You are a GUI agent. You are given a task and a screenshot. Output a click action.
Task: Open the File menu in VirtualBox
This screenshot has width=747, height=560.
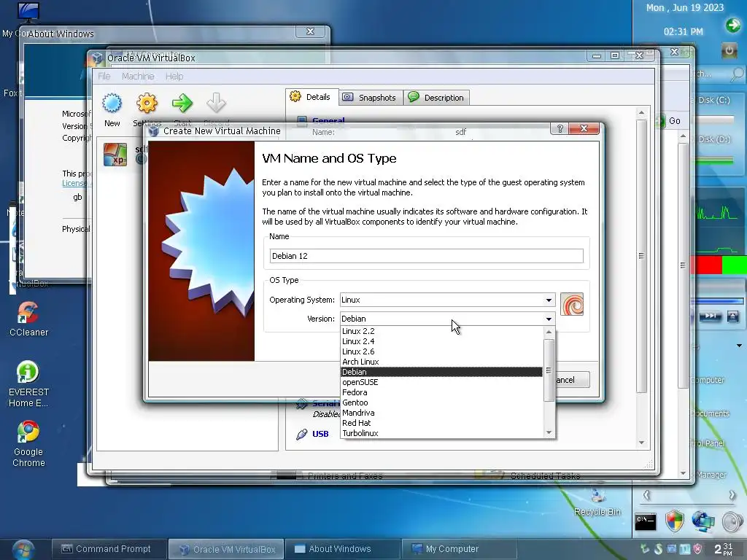coord(104,76)
